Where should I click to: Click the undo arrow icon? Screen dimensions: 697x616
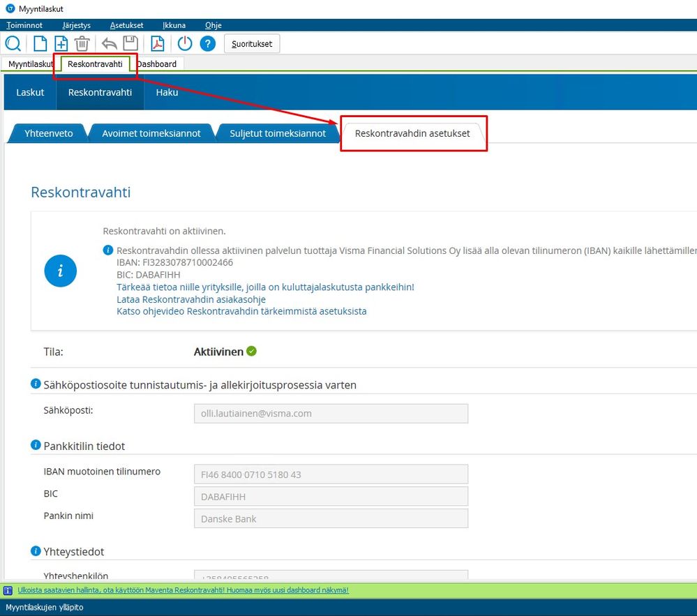(109, 43)
